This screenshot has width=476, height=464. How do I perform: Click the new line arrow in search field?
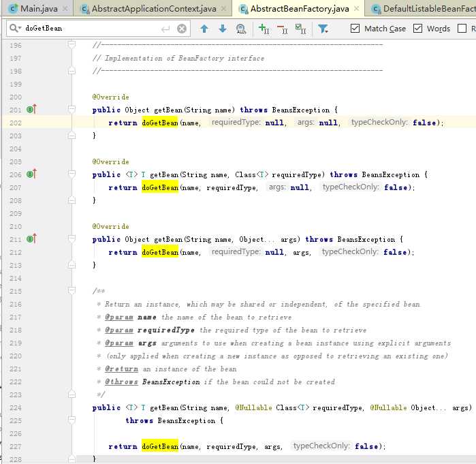pyautogui.click(x=165, y=29)
